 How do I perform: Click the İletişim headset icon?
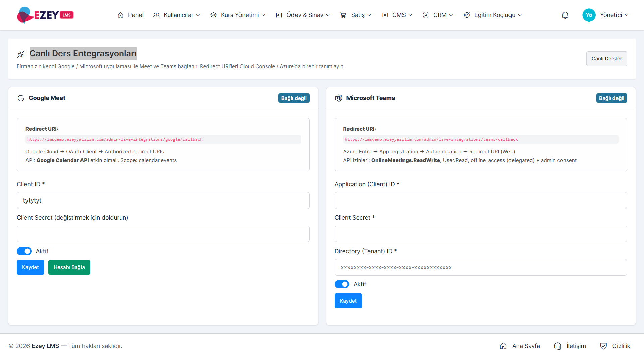pyautogui.click(x=557, y=346)
